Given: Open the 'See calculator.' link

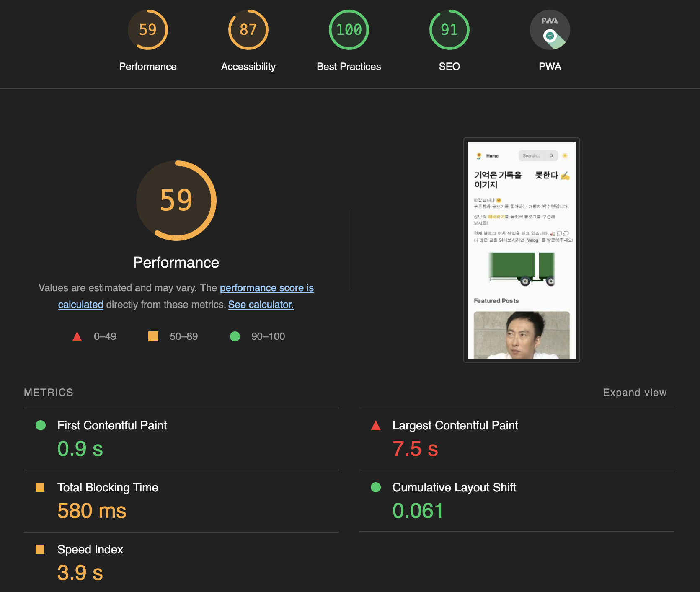Looking at the screenshot, I should coord(261,305).
